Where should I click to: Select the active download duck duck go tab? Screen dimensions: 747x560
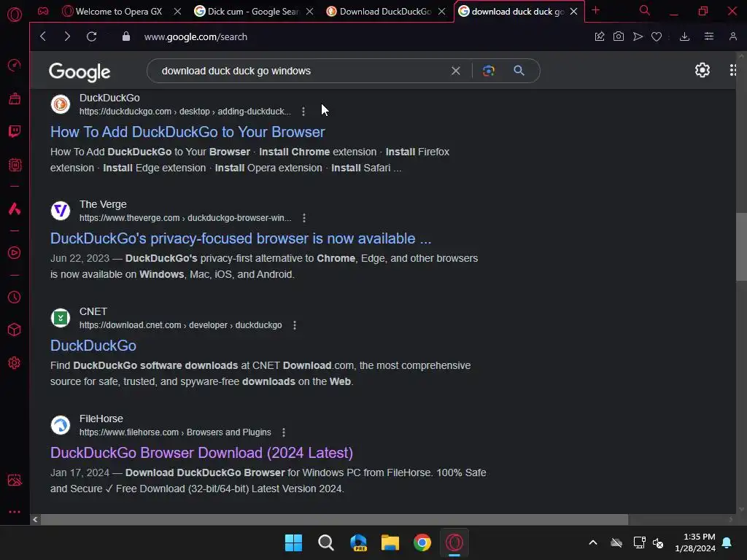(511, 11)
